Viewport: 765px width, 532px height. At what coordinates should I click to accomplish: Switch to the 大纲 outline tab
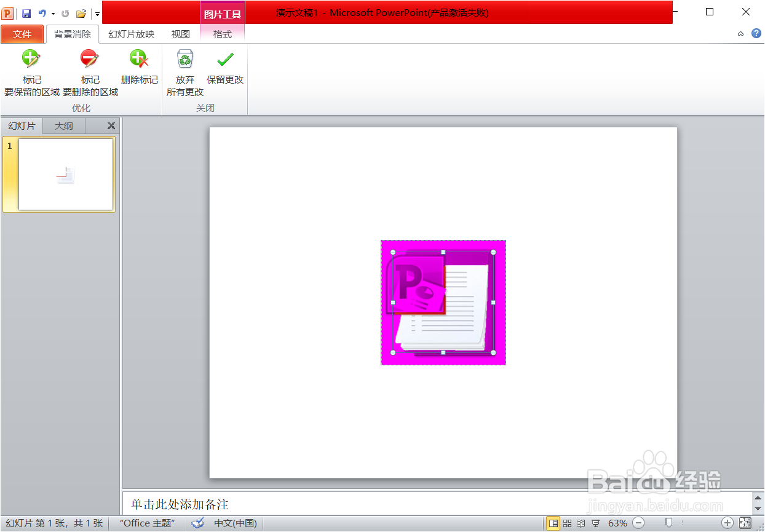pyautogui.click(x=64, y=126)
